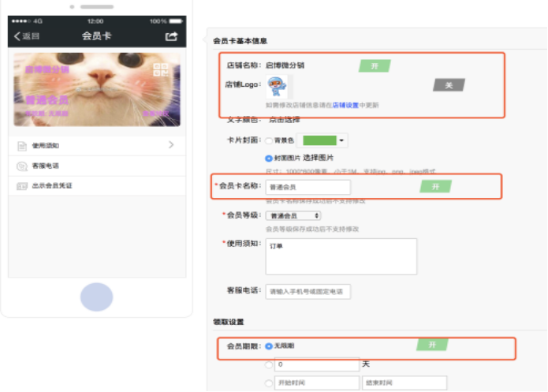Select the 封面图片 radio button
Image resolution: width=548 pixels, height=392 pixels.
tap(269, 158)
